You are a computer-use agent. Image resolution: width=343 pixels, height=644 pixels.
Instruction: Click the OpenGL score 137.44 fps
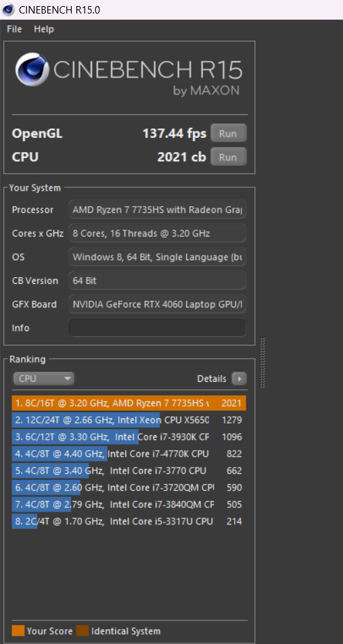175,134
